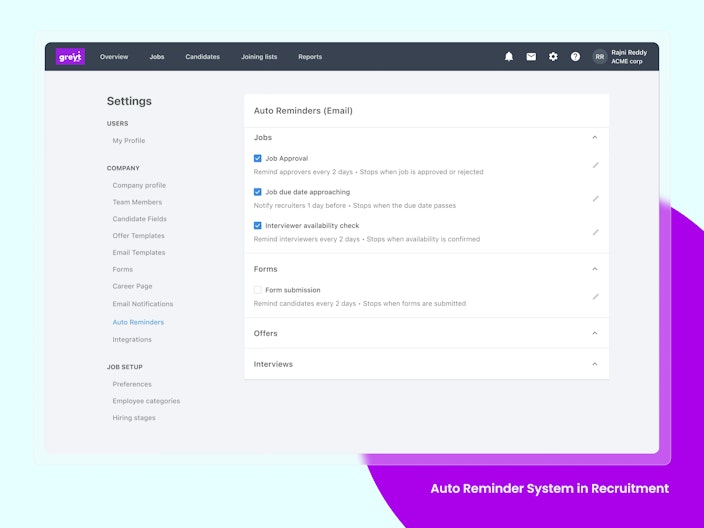704x528 pixels.
Task: Edit the Form submission reminder
Action: click(595, 297)
